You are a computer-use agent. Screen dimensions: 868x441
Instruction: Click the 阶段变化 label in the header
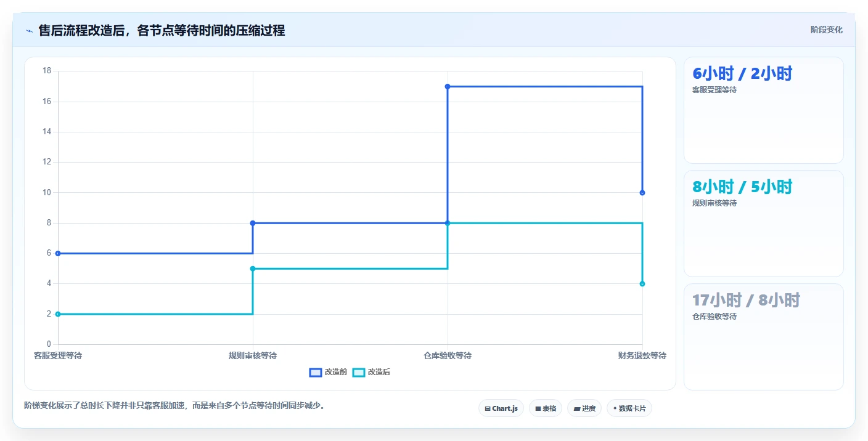(x=826, y=30)
